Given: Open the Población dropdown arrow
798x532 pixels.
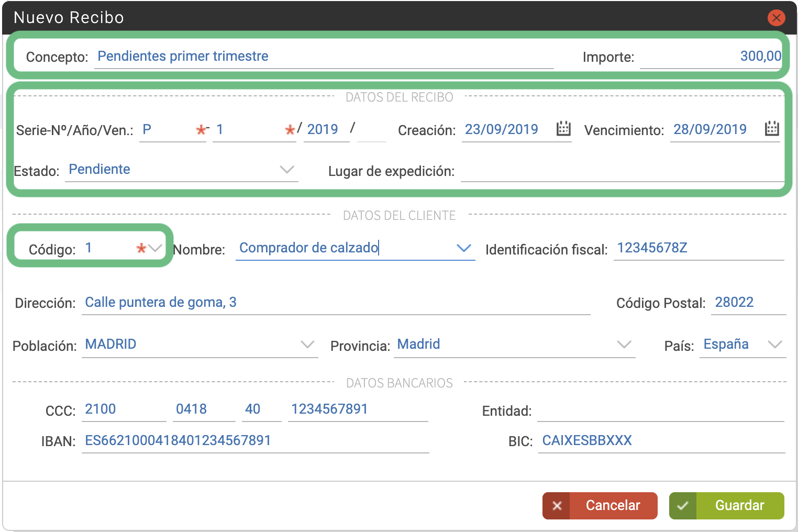Looking at the screenshot, I should coord(307,345).
